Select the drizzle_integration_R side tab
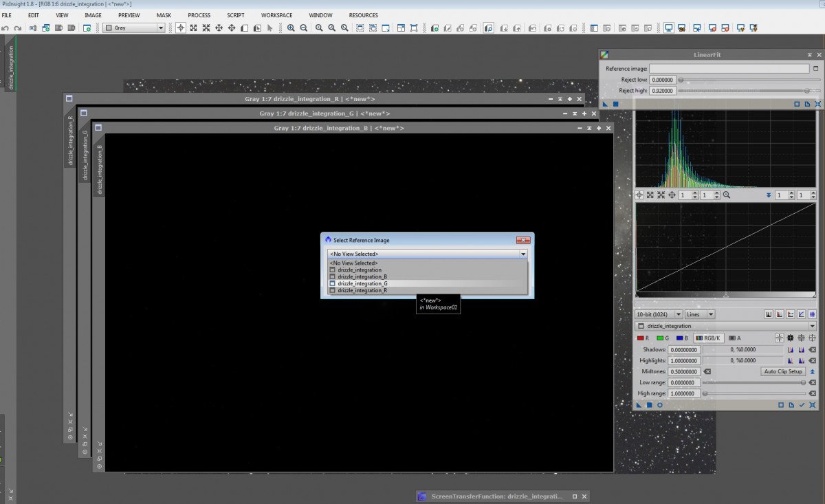The width and height of the screenshot is (825, 504). coord(71,140)
